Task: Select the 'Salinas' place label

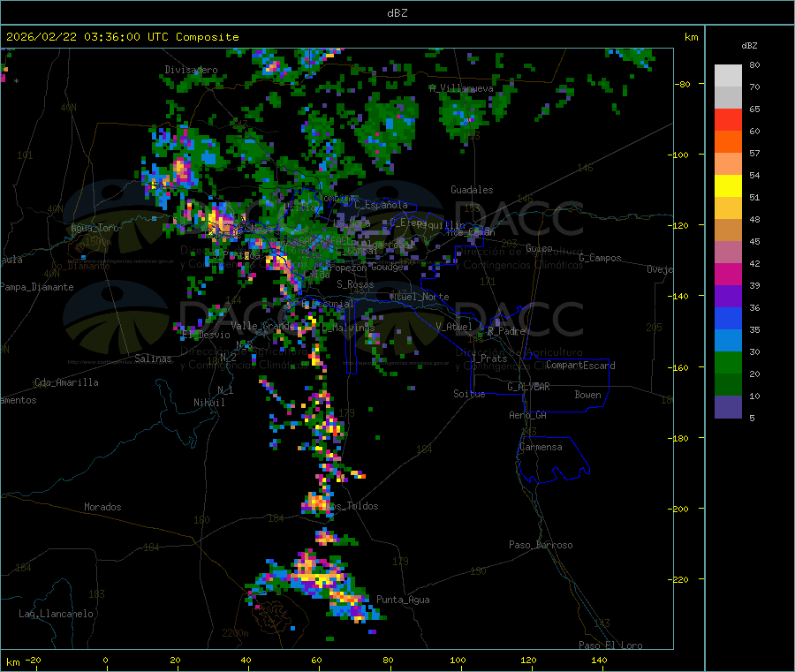Action: (x=153, y=359)
